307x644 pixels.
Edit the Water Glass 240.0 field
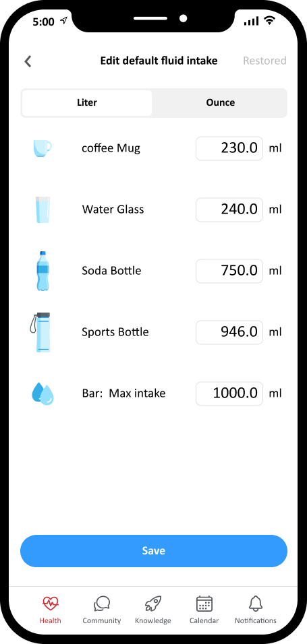click(229, 210)
